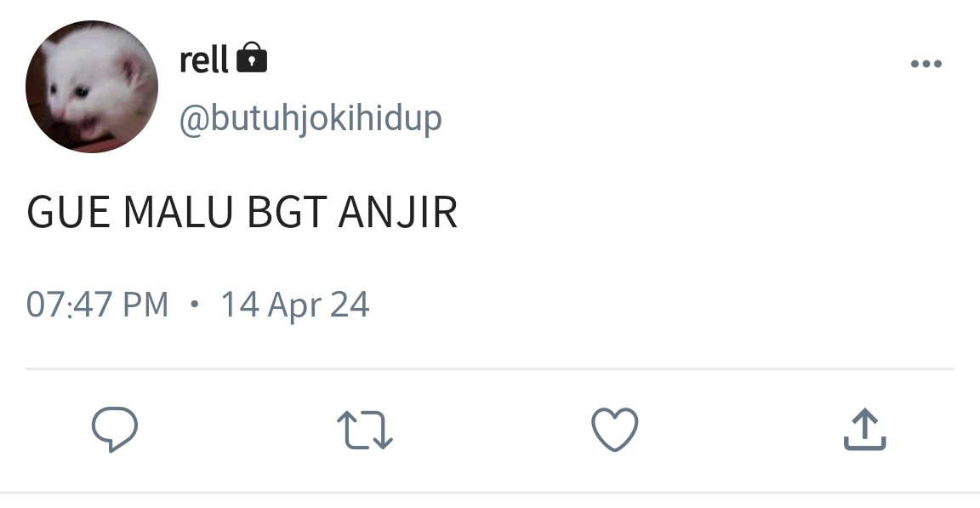Click the kitten's open mouth in the avatar

click(x=89, y=128)
